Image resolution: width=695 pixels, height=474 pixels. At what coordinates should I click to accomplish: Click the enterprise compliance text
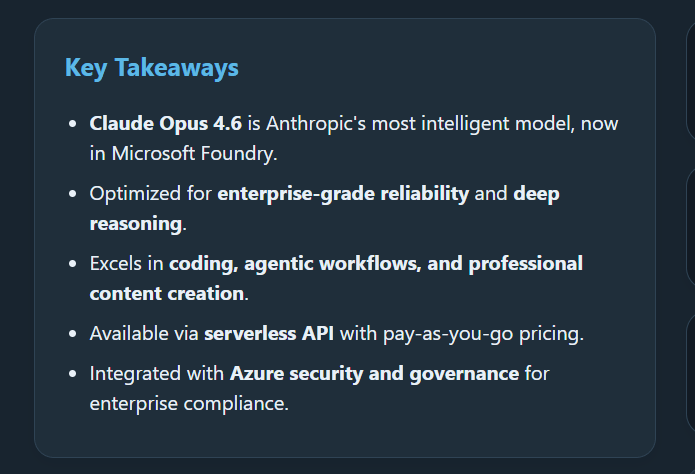pos(188,404)
